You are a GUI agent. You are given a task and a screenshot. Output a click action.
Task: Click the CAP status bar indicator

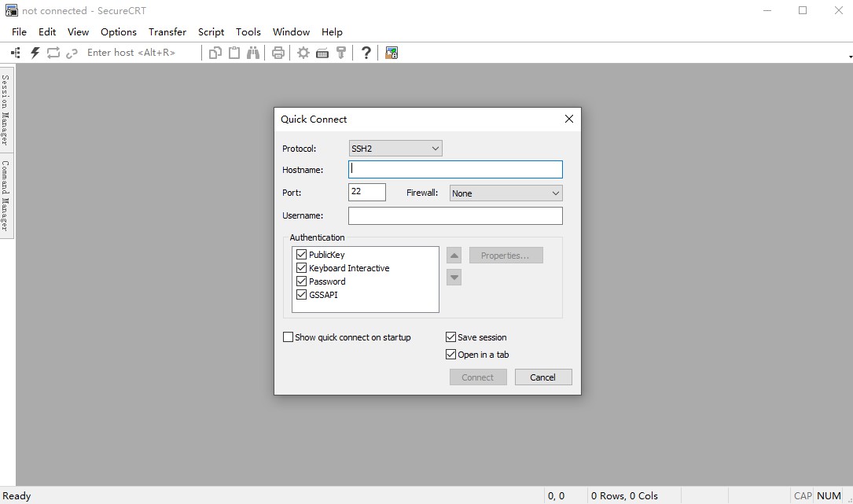pyautogui.click(x=803, y=496)
